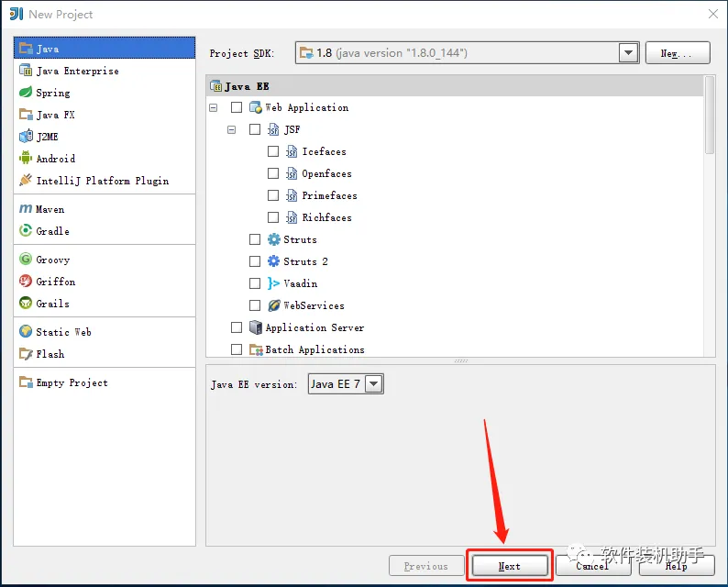
Task: Toggle the Vaadin checkbox
Action: click(x=255, y=283)
